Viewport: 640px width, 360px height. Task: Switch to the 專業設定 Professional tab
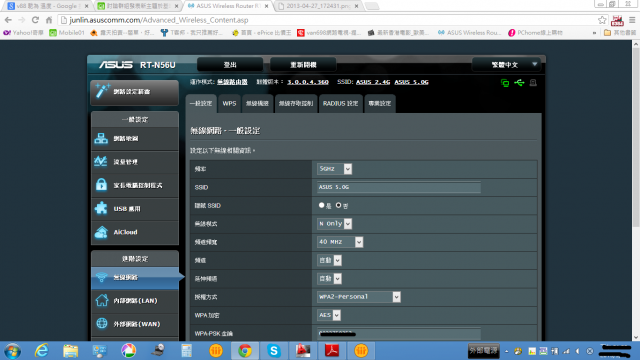point(380,104)
